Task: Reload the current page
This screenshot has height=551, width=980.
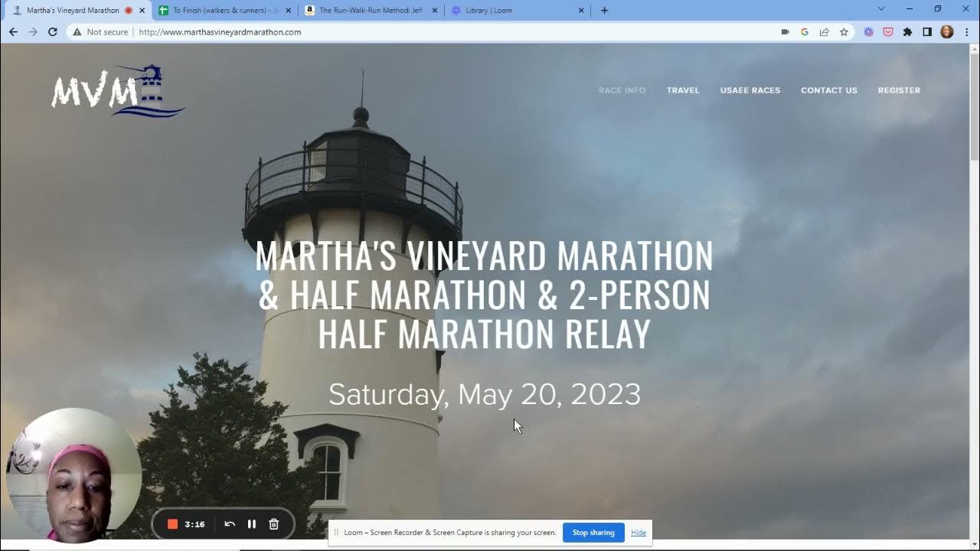Action: (53, 32)
